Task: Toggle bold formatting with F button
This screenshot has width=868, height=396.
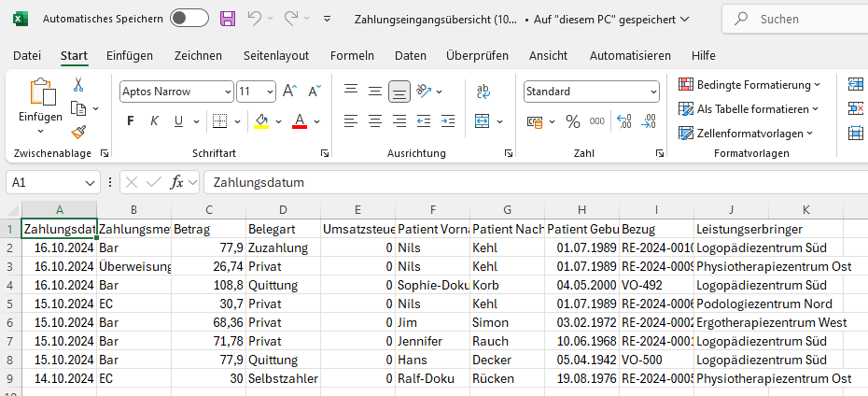Action: tap(131, 121)
